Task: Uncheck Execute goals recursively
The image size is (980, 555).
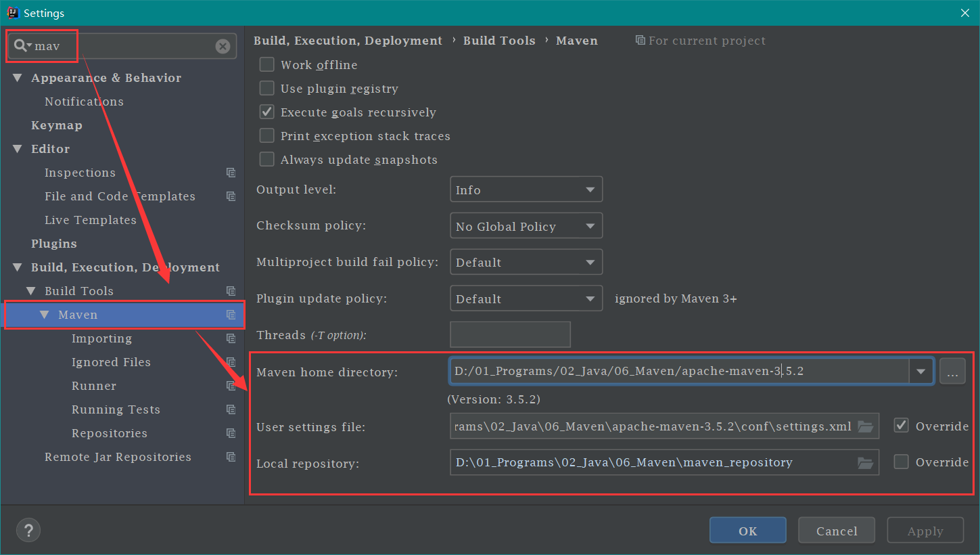Action: (267, 112)
